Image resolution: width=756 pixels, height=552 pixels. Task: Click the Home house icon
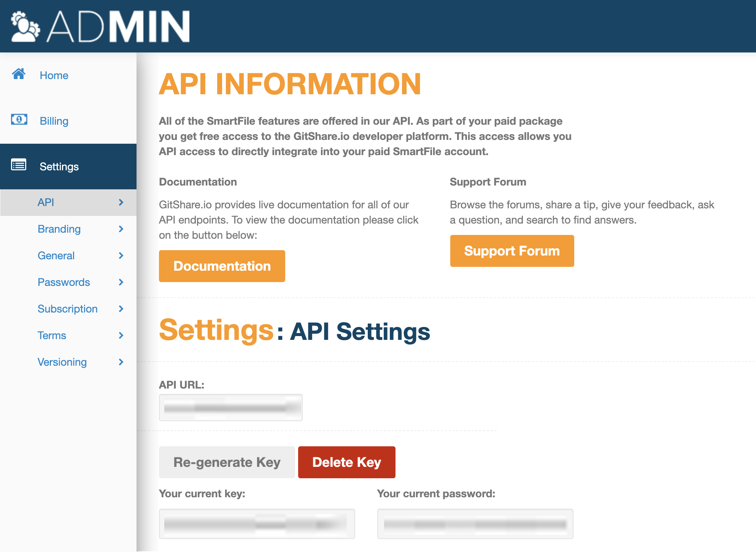[x=19, y=74]
